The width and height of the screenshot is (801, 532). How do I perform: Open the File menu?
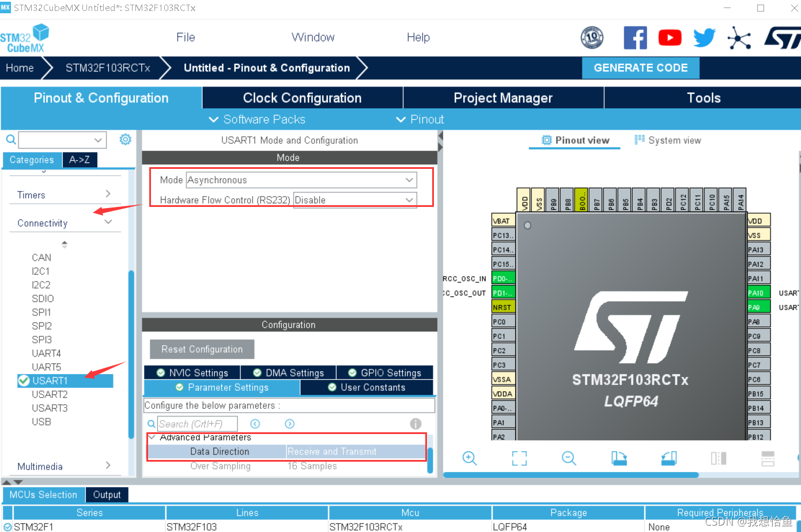point(186,37)
